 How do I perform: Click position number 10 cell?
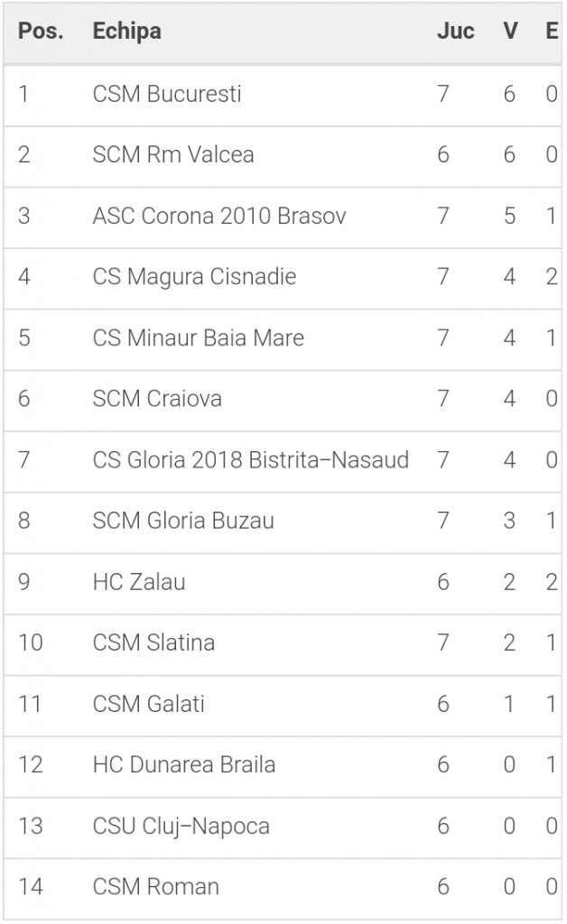pos(31,642)
